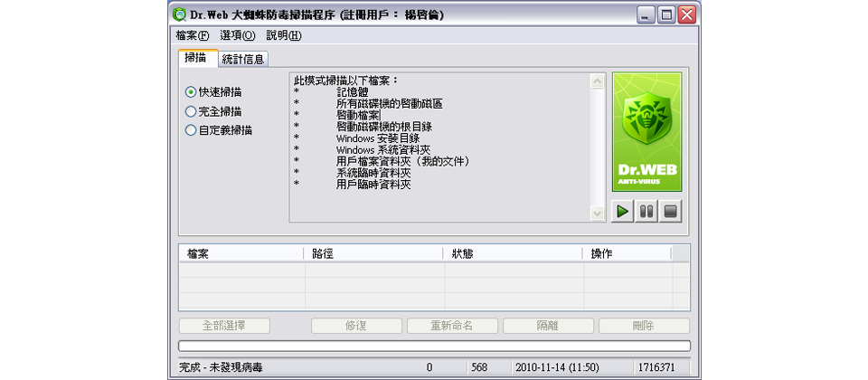Click the 系統臨時資料夾 line

point(373,173)
